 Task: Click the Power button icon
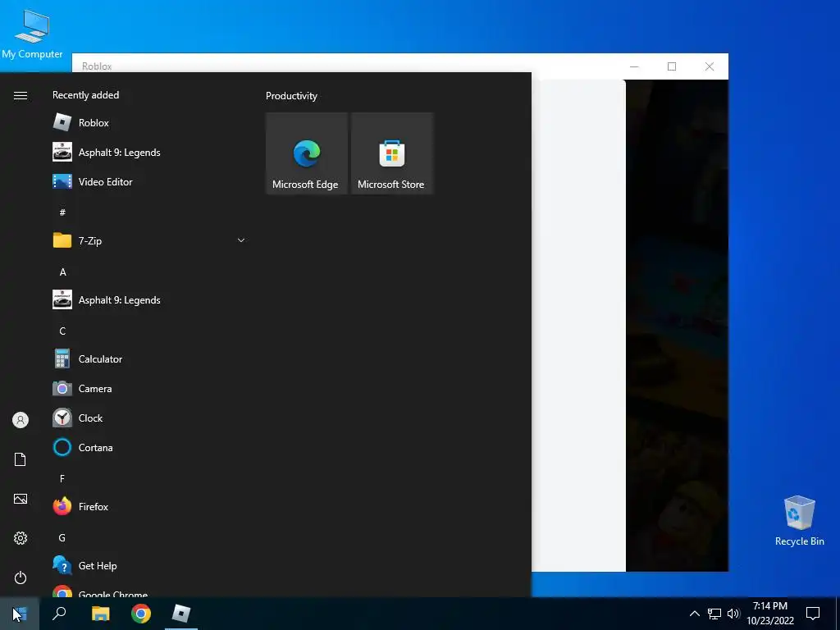[21, 577]
